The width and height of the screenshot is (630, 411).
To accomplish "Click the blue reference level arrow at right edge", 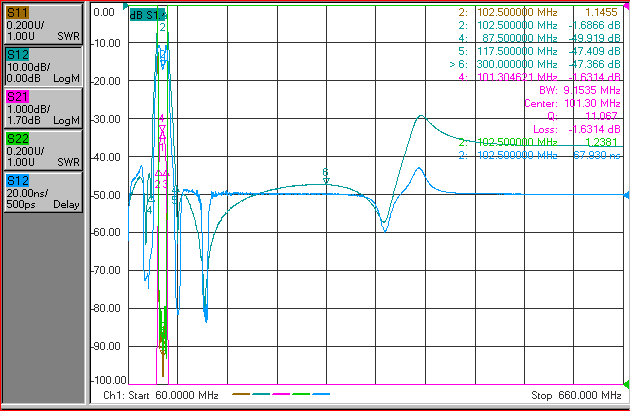I will pos(626,195).
